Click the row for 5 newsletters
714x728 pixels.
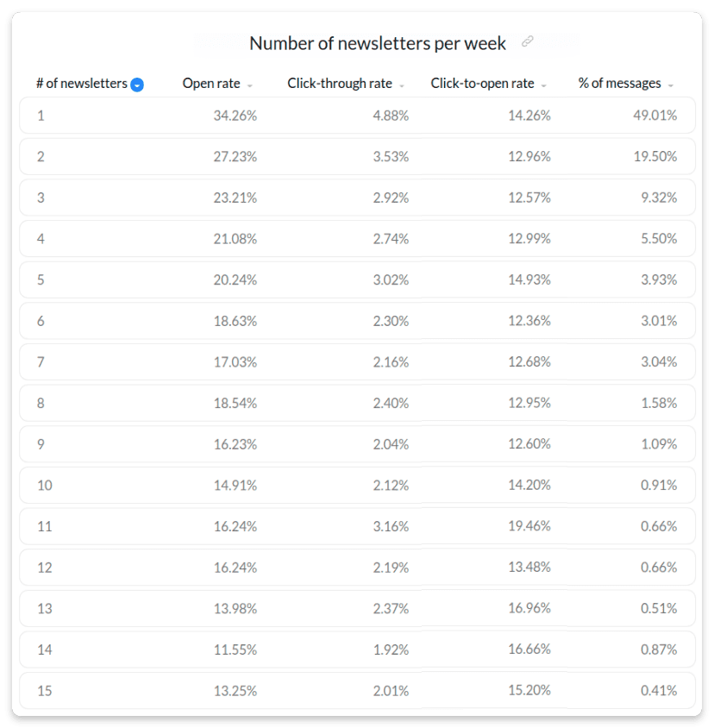coord(357,280)
